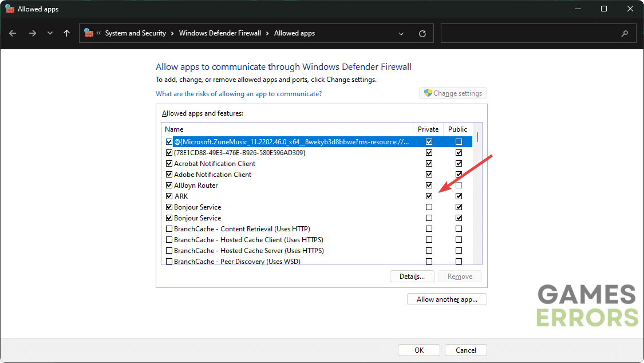Image resolution: width=644 pixels, height=363 pixels.
Task: Click the firewall icon in address bar
Action: [x=89, y=33]
